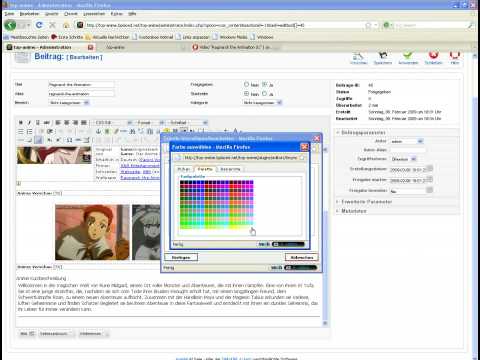Open the Bearbeiten menu
The image size is (480, 360).
coord(29,14)
